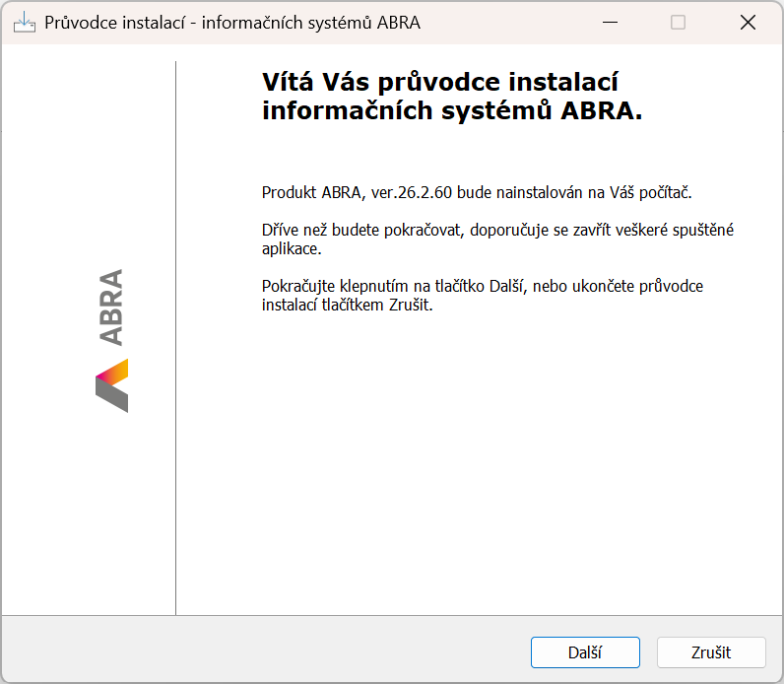Cancel the installation with Zrušit button
Viewport: 784px width, 684px height.
point(711,652)
